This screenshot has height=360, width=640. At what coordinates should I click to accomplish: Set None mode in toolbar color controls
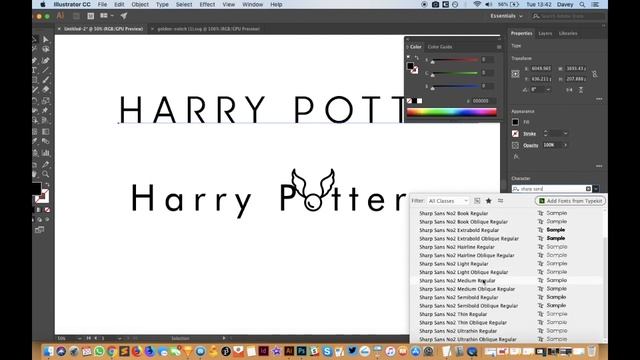47,210
